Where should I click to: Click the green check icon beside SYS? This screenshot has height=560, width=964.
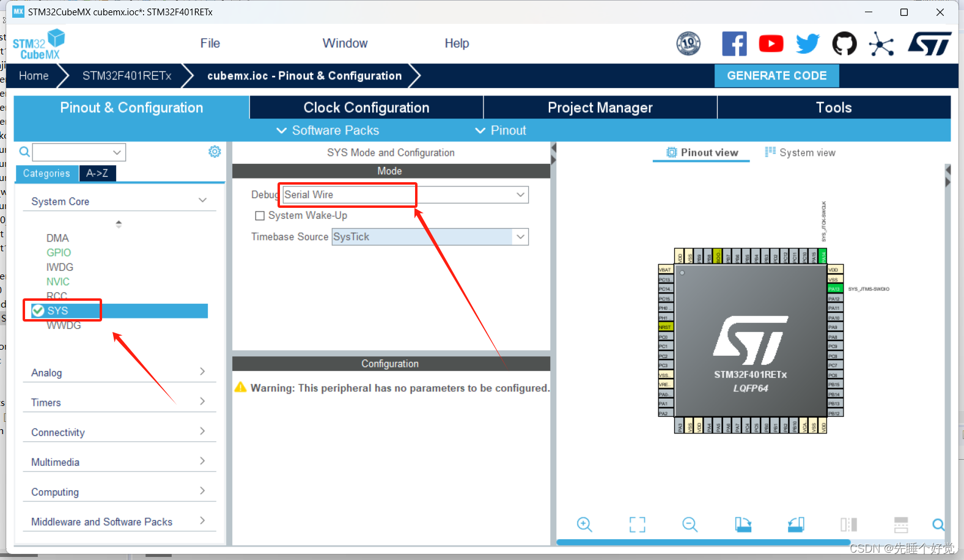point(38,311)
